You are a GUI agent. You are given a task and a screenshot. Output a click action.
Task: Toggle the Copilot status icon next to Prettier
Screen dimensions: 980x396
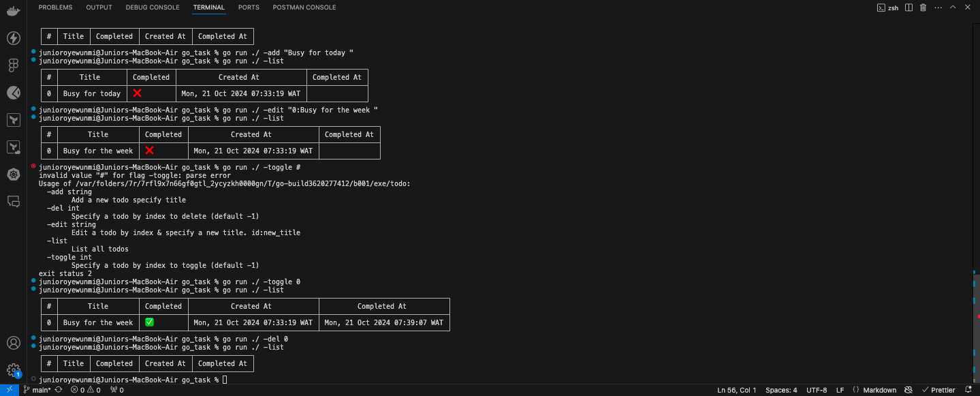pyautogui.click(x=908, y=390)
